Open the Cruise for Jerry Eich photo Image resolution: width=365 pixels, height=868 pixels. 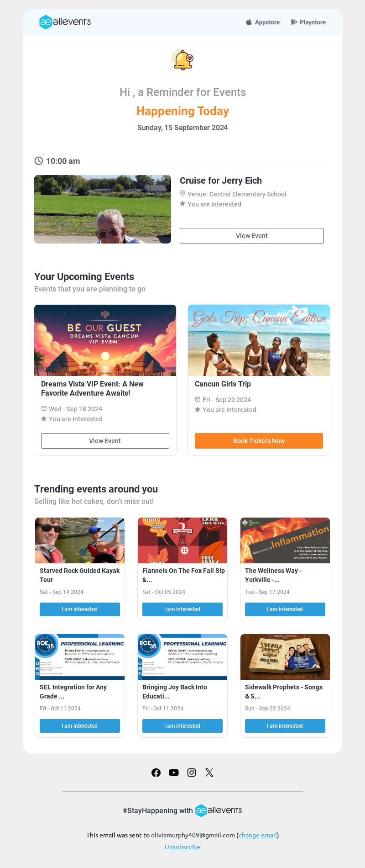103,209
